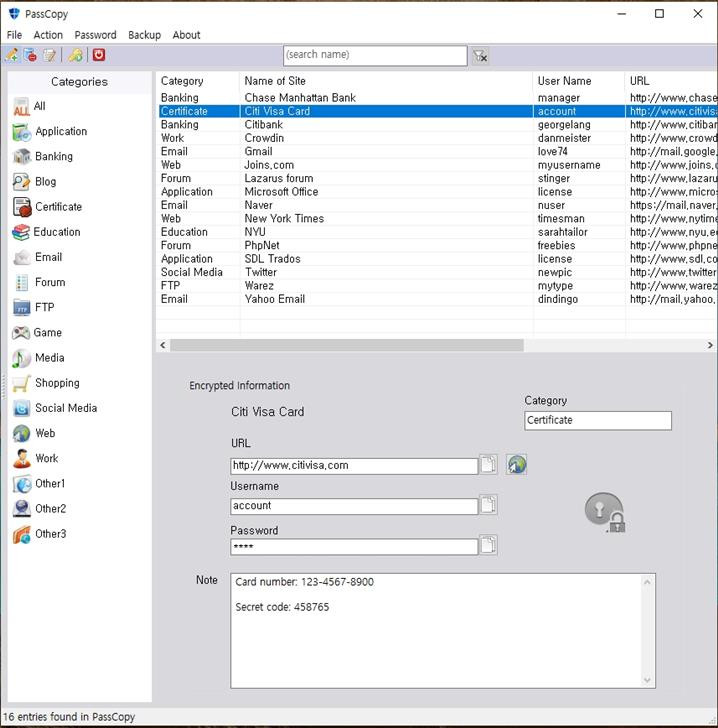Sort by URL column header
This screenshot has height=728, width=718.
pos(672,81)
